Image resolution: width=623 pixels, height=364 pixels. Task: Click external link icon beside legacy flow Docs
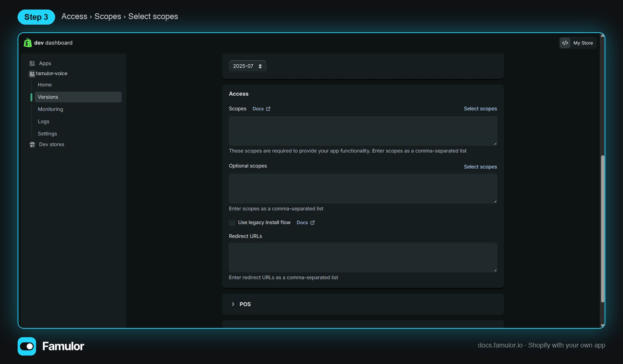coord(313,223)
